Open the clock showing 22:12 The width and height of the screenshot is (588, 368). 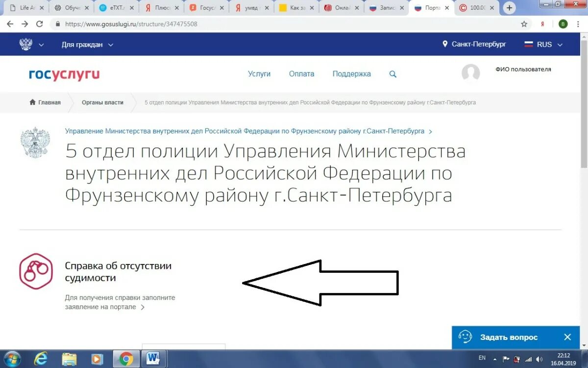click(x=563, y=359)
